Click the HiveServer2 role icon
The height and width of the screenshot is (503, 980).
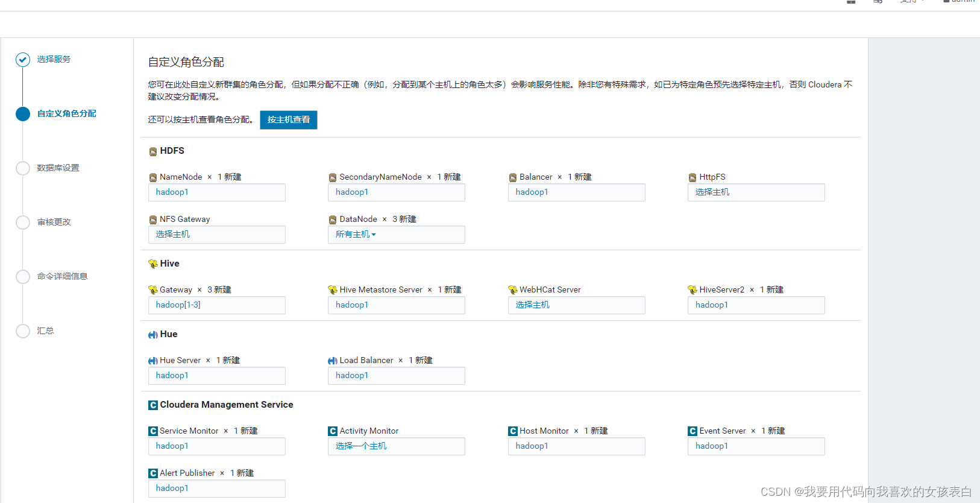pos(693,290)
